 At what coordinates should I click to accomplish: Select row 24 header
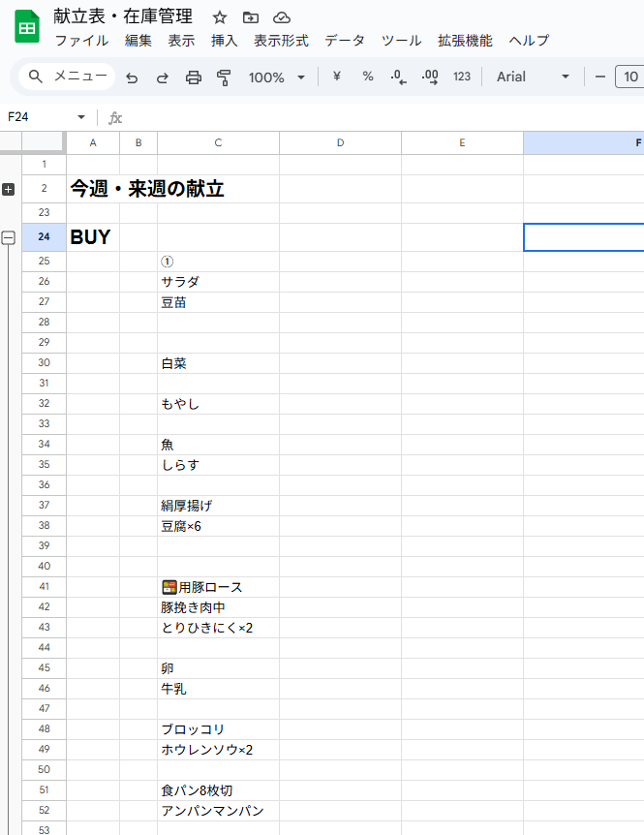(44, 237)
